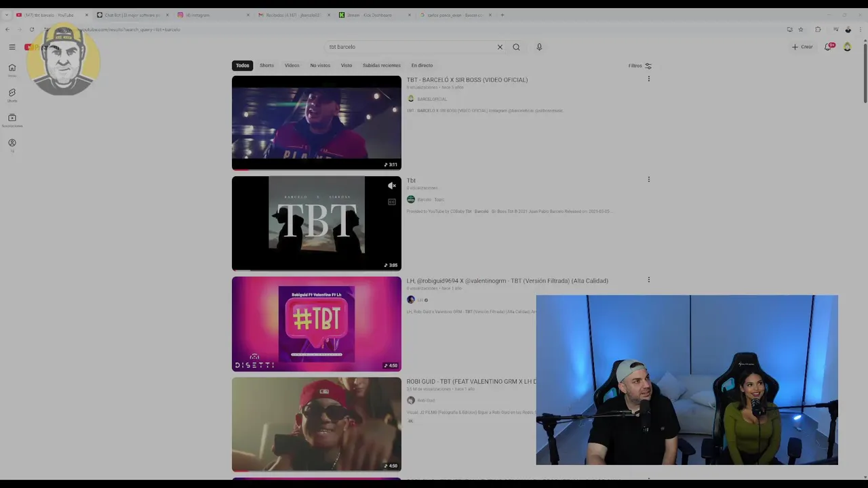Image resolution: width=868 pixels, height=488 pixels.
Task: Open the BARCELÓ X SIR BOSS video thumbnail
Action: 317,123
